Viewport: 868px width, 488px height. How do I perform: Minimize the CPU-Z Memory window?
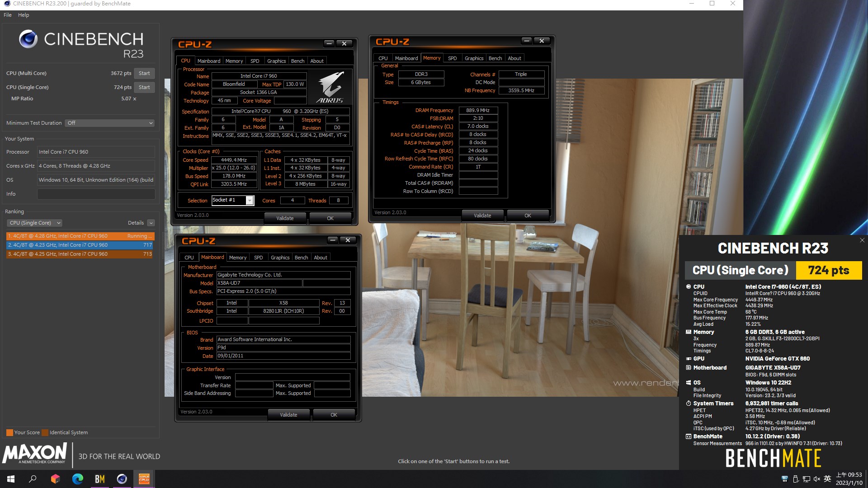point(527,41)
